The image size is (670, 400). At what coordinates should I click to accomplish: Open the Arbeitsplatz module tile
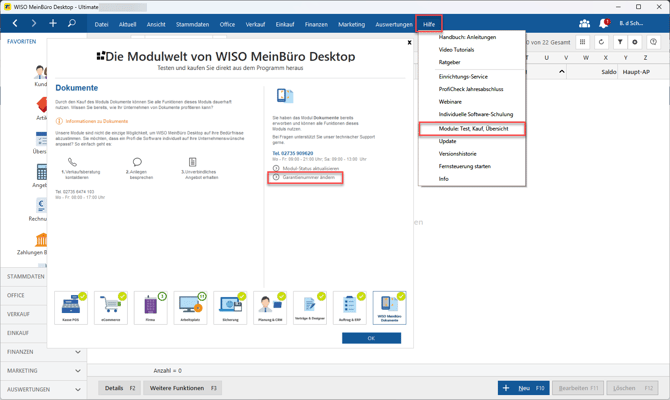[190, 307]
